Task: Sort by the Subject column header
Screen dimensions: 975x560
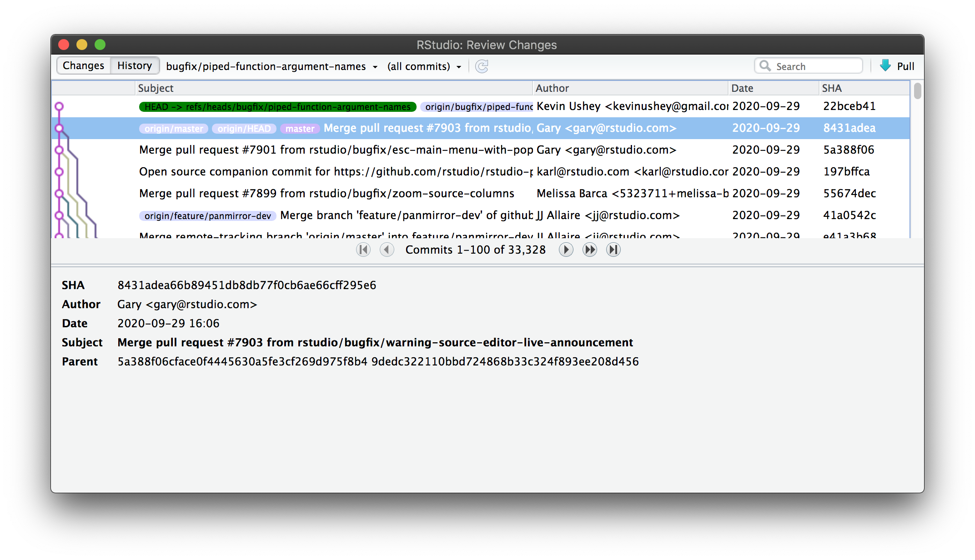Action: tap(334, 88)
